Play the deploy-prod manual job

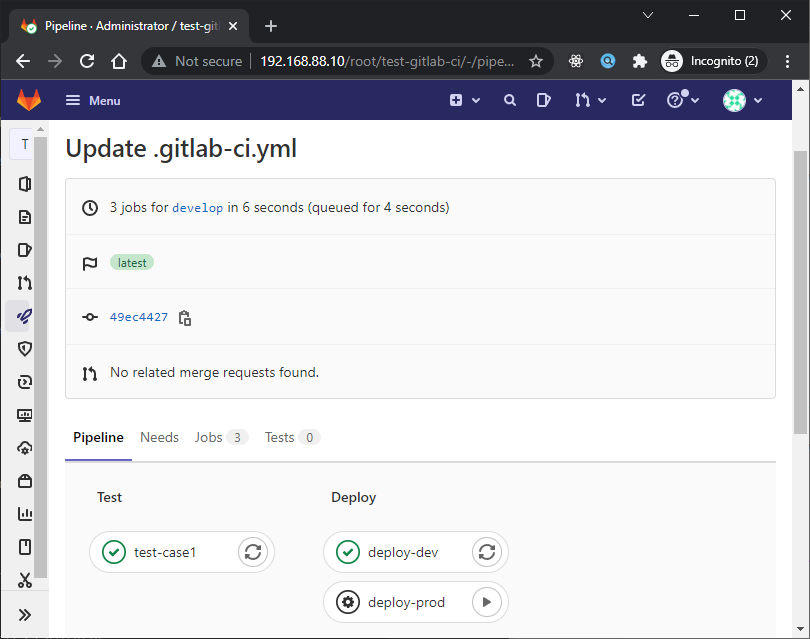487,602
